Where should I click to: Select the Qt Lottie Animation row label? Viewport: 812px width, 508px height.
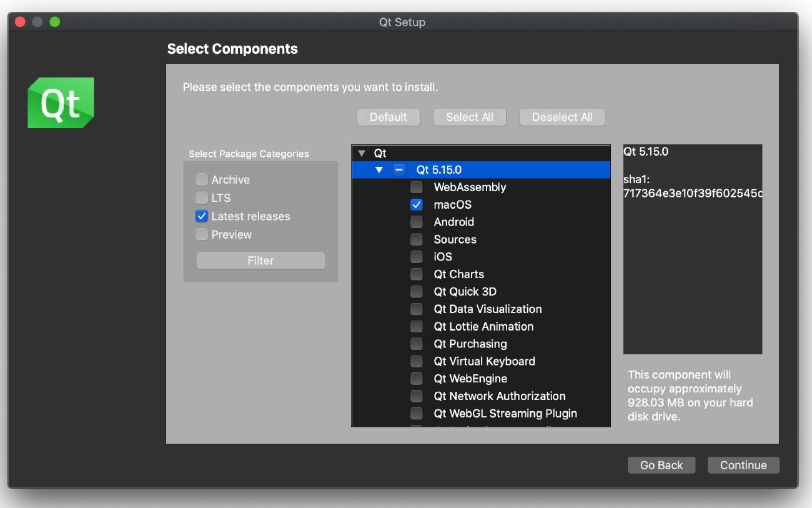(x=484, y=327)
